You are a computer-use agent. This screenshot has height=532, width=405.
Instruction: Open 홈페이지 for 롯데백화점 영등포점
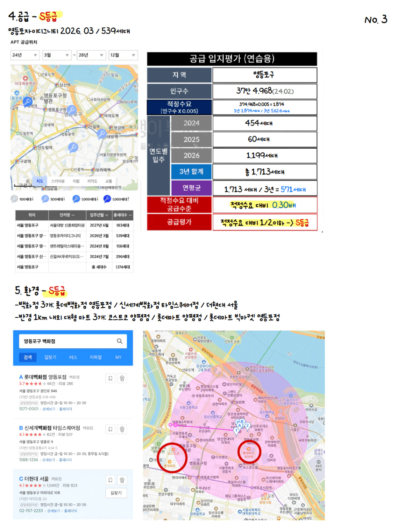point(66,409)
